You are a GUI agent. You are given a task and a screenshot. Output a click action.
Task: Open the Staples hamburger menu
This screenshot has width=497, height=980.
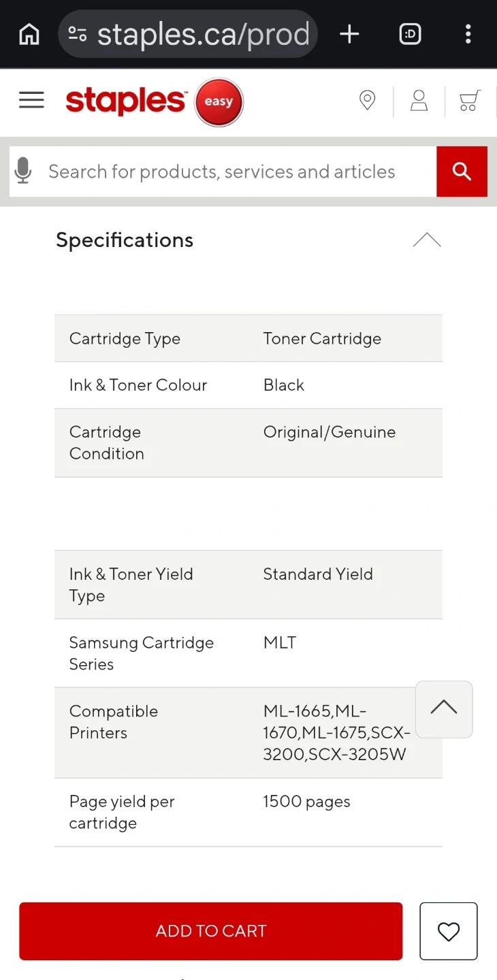pyautogui.click(x=31, y=101)
